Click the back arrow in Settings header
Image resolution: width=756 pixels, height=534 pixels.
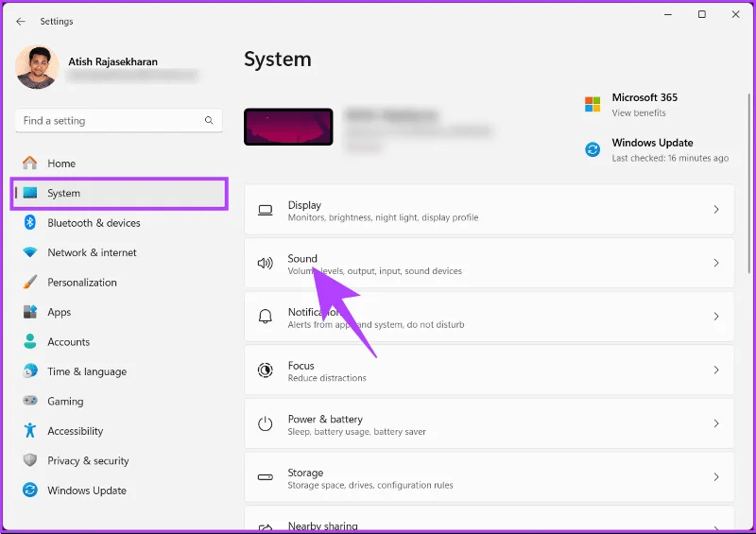[20, 21]
